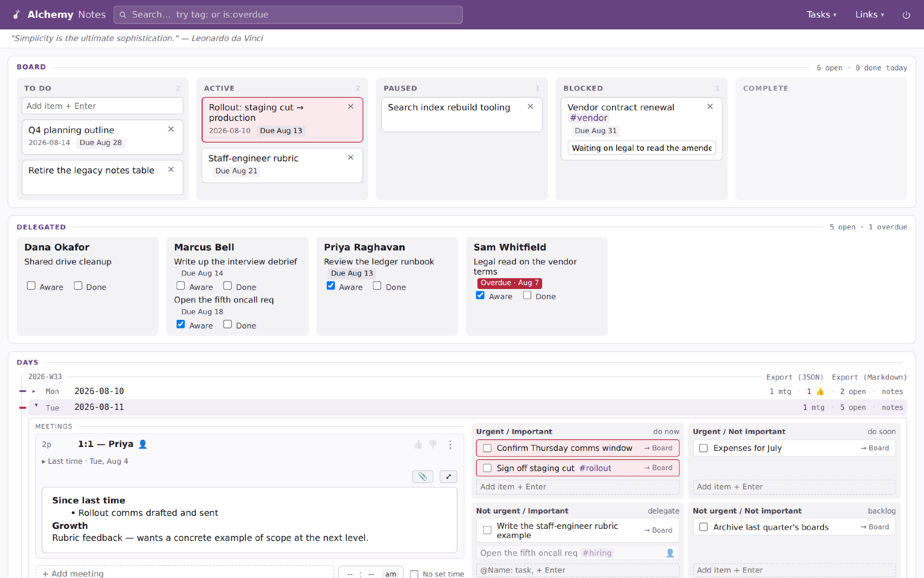Open notes for Tue 2026-08-11
The image size is (924, 578).
[x=892, y=407]
